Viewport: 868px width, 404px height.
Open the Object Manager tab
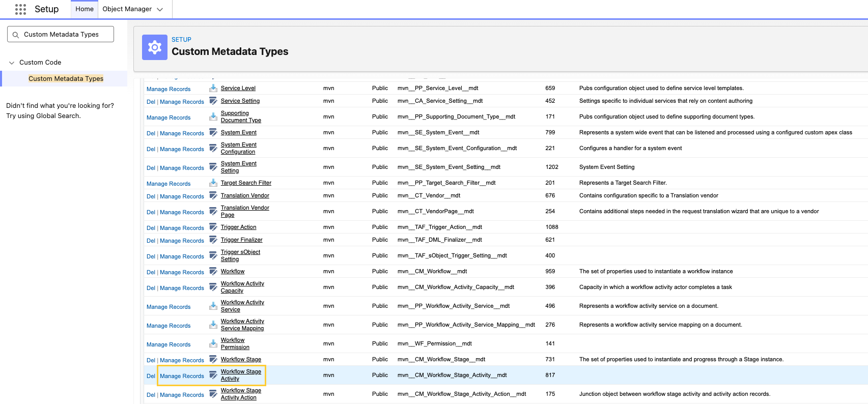pos(127,9)
